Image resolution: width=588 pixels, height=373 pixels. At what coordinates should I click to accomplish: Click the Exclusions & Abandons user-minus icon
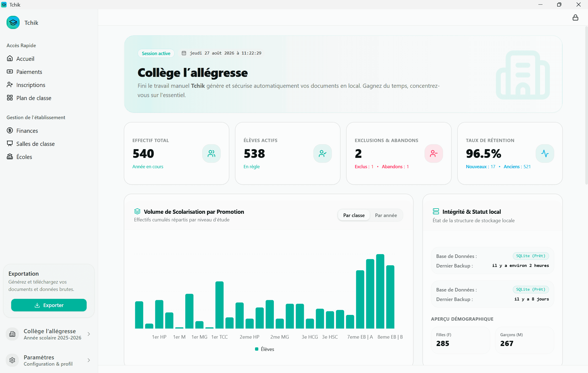coord(434,154)
